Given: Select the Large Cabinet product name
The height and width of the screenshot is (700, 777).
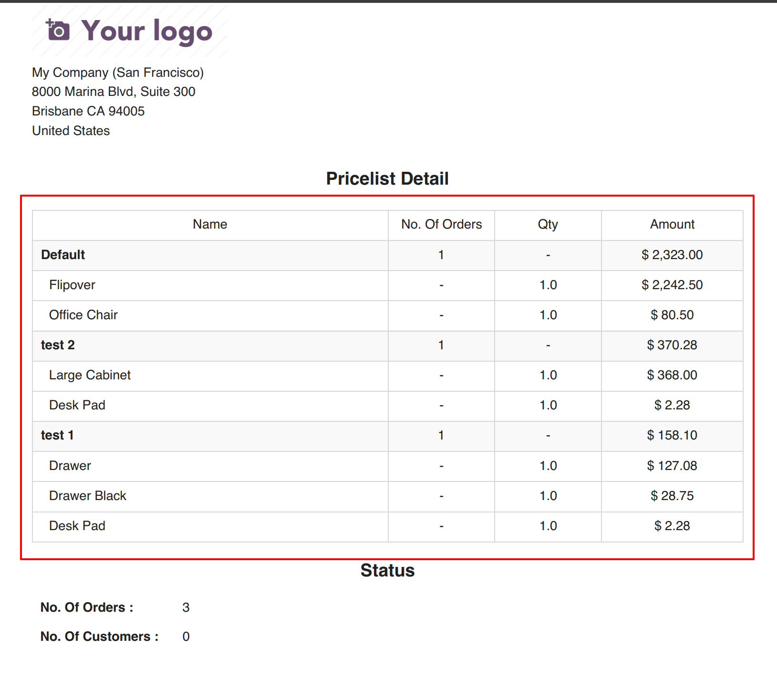Looking at the screenshot, I should pos(90,375).
